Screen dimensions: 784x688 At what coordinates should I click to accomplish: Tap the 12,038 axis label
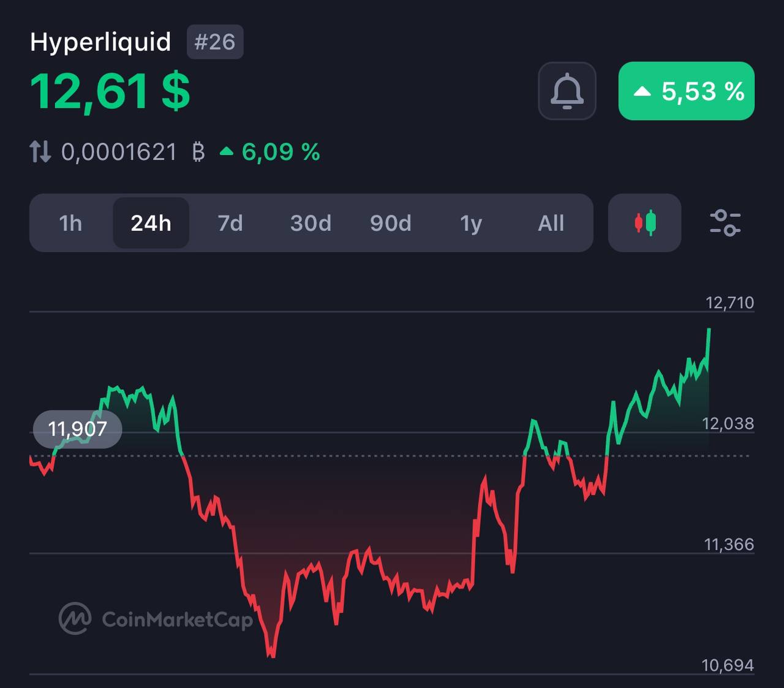728,423
